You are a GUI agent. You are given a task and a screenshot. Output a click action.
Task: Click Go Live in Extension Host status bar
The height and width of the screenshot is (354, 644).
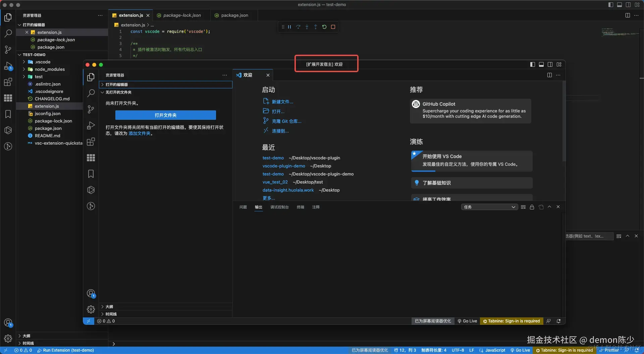pos(467,321)
